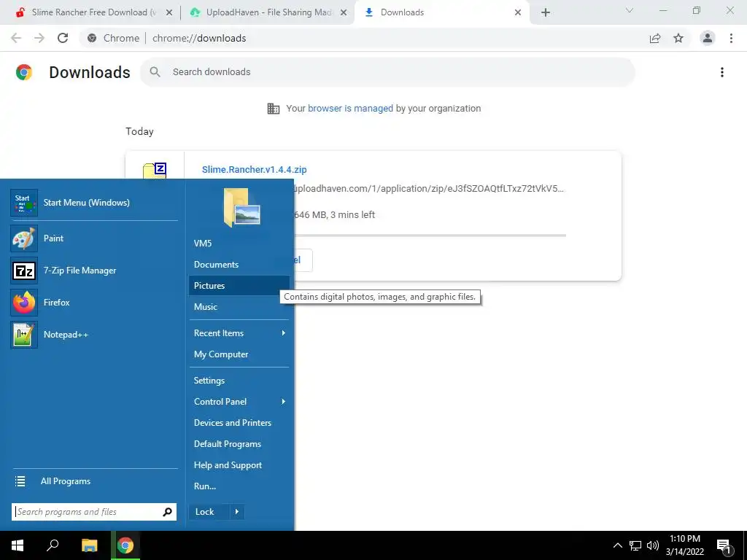Open a new Chrome tab
The image size is (747, 560).
pos(546,12)
